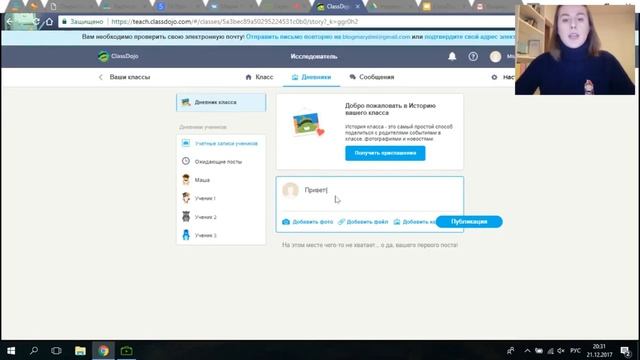Click Ученик 3 avatar icon
The height and width of the screenshot is (360, 640).
pyautogui.click(x=186, y=235)
